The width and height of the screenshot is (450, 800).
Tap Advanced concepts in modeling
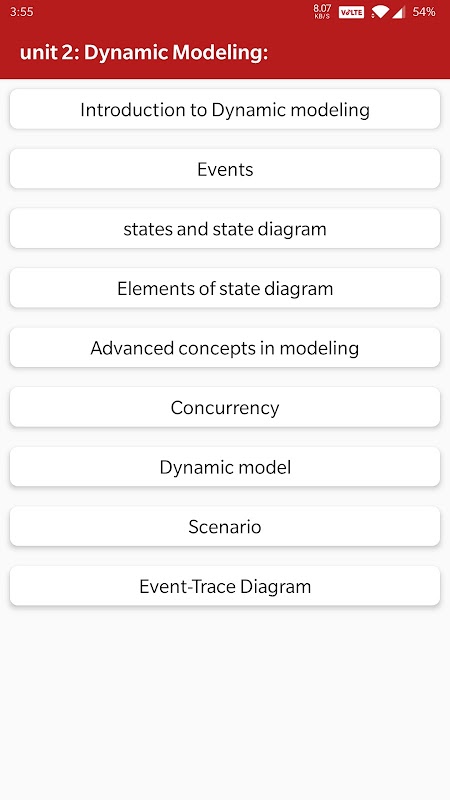pyautogui.click(x=225, y=348)
